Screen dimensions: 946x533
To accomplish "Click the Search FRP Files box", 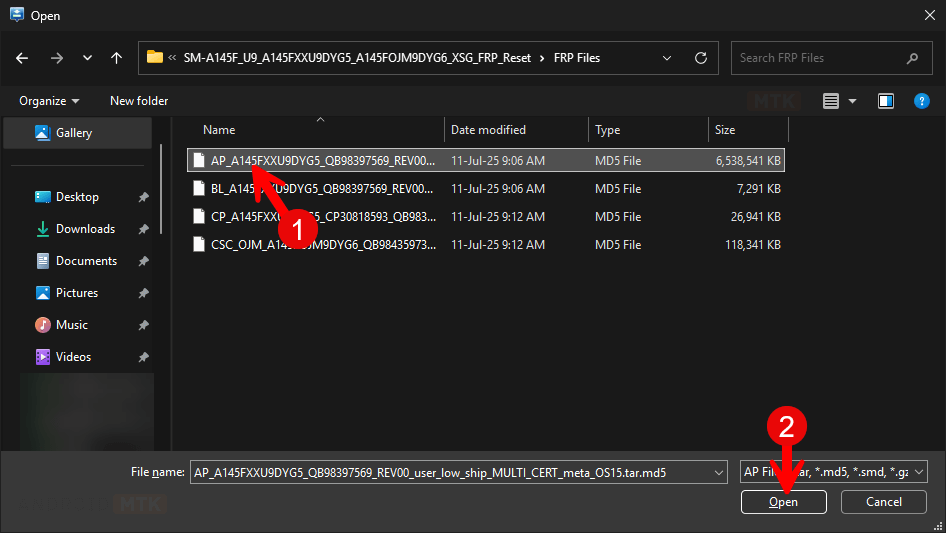I will pyautogui.click(x=820, y=58).
